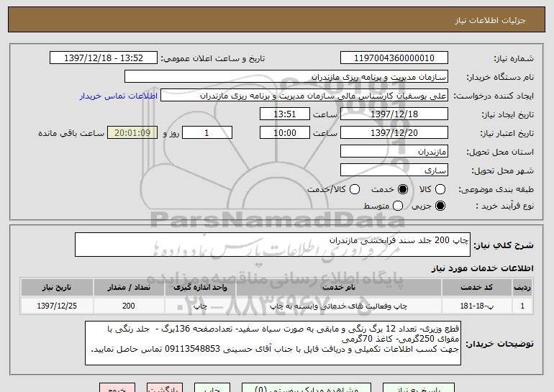Click the ردیف column header
The width and height of the screenshot is (554, 392).
pos(522,287)
